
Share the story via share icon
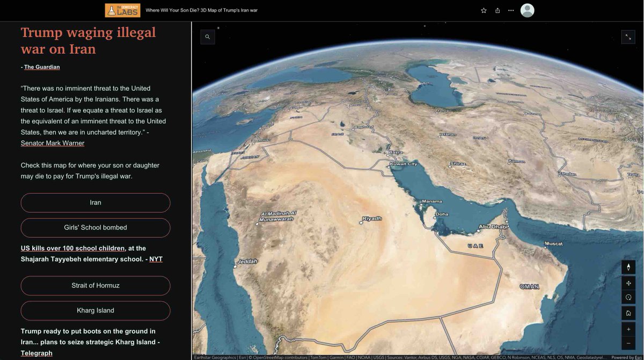pyautogui.click(x=497, y=10)
